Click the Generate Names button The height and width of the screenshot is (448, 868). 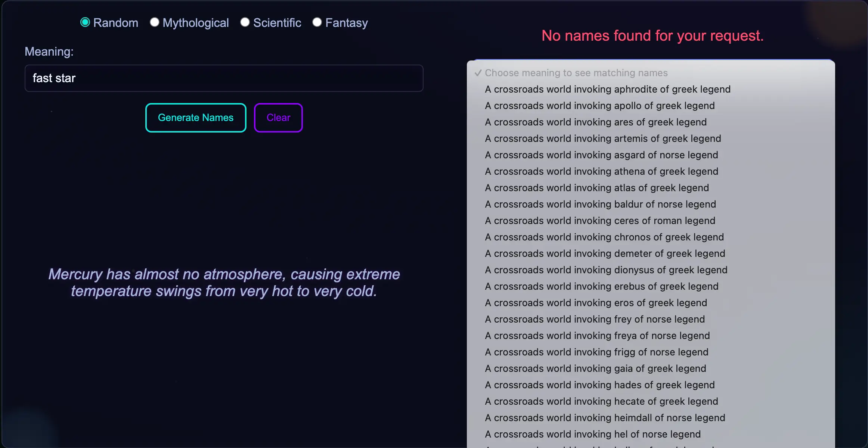click(195, 117)
